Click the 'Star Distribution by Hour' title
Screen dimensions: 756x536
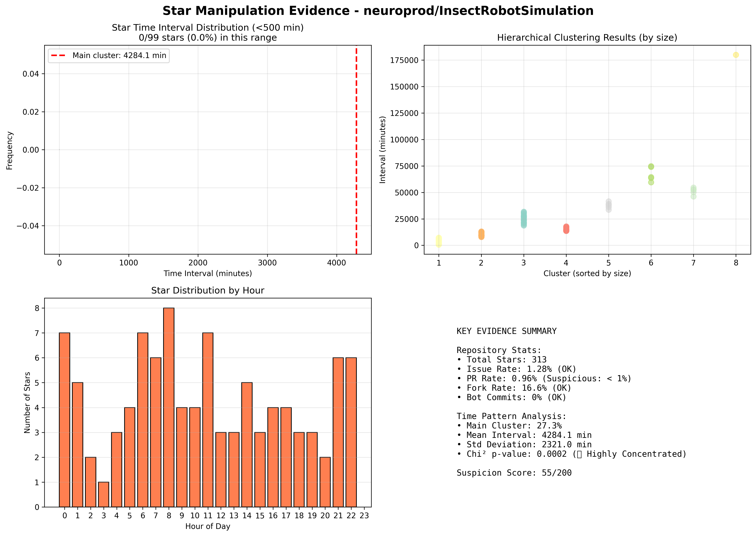point(208,290)
